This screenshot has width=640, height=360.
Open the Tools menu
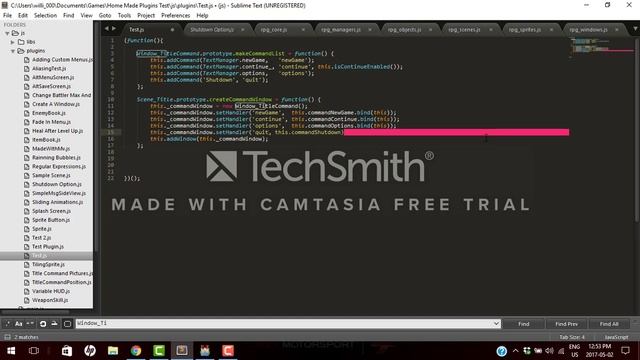tap(124, 16)
